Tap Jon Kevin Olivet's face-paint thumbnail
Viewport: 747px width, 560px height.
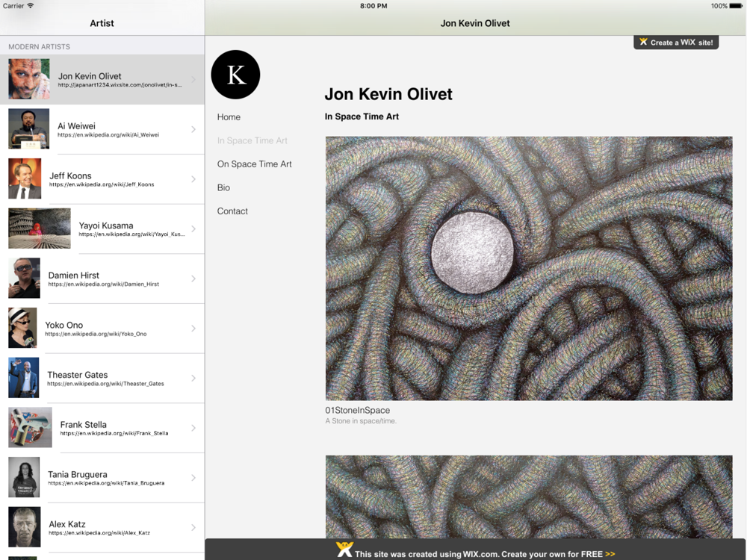click(x=29, y=79)
